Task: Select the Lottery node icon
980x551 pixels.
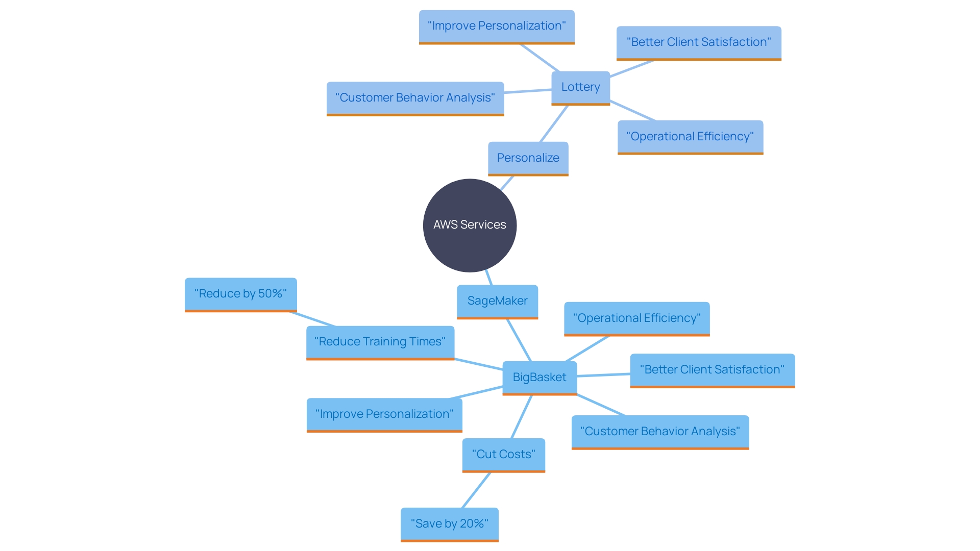Action: [580, 86]
